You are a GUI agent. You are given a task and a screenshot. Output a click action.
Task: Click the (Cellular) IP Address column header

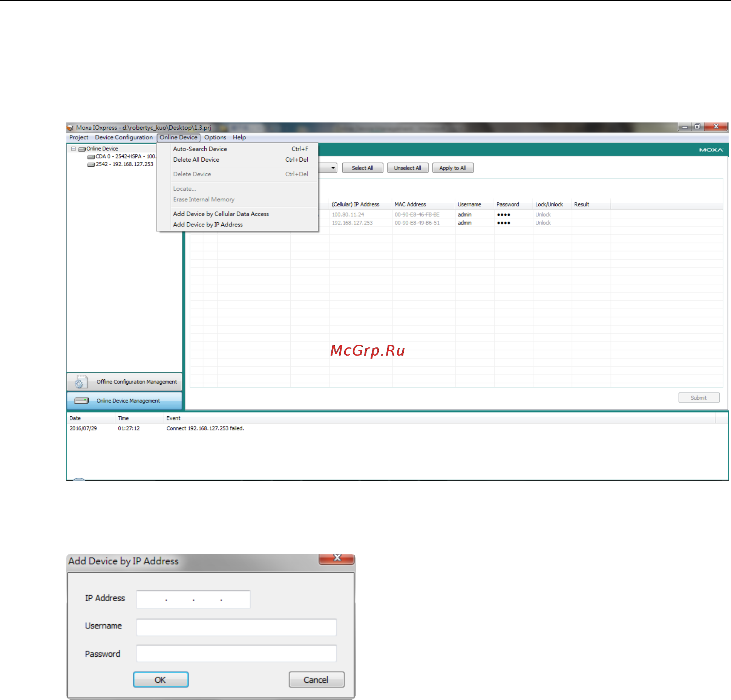pyautogui.click(x=360, y=205)
